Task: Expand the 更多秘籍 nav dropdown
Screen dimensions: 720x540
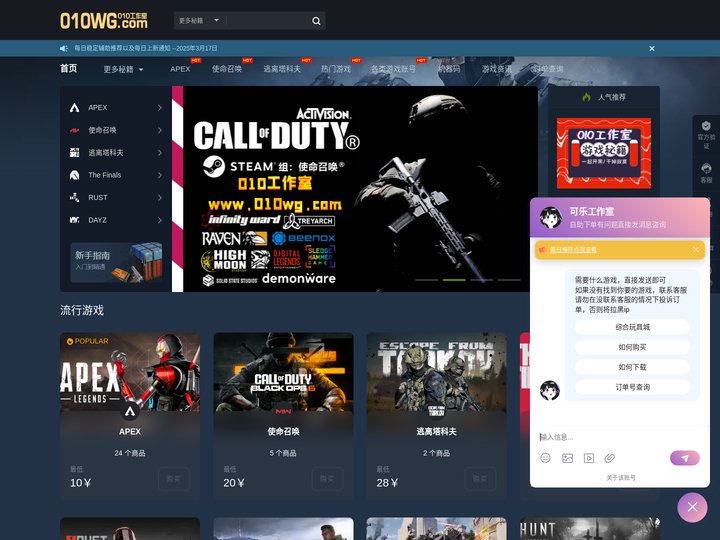Action: [123, 69]
